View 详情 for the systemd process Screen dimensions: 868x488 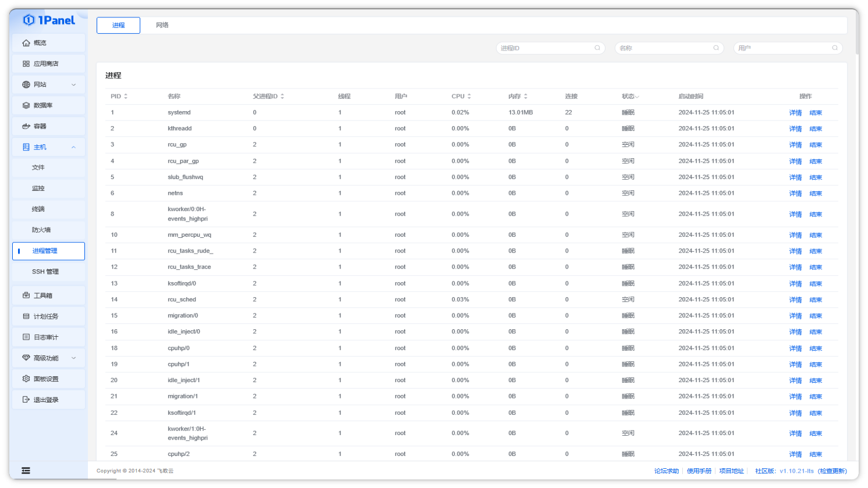(795, 113)
